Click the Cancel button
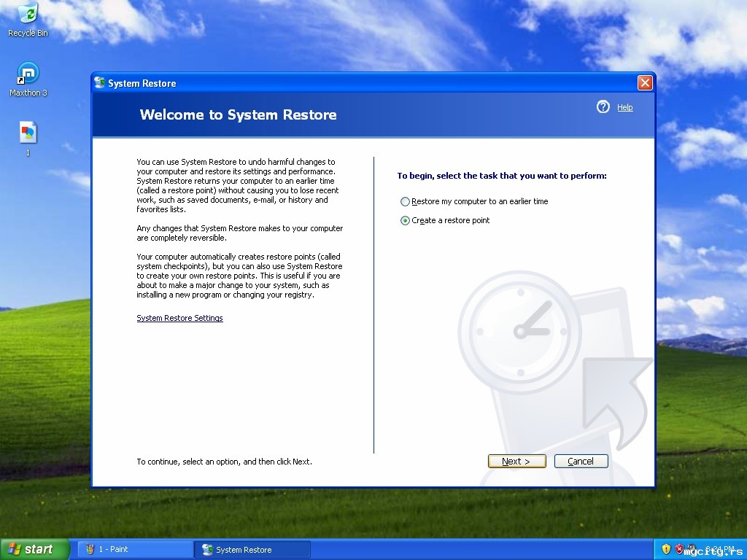747x560 pixels. click(x=581, y=461)
